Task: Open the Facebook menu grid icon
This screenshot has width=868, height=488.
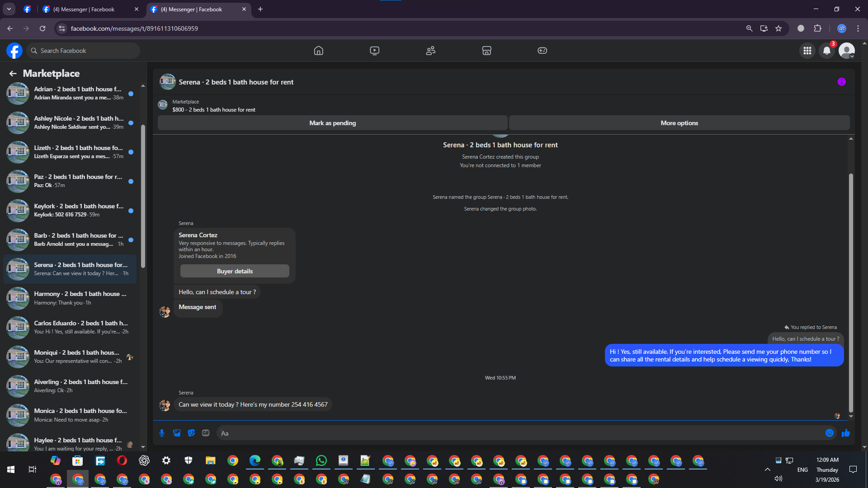Action: point(807,51)
